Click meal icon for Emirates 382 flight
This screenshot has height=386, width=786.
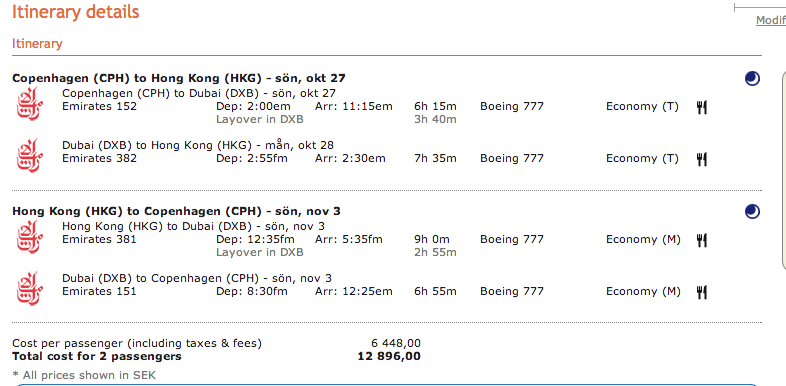pos(702,159)
